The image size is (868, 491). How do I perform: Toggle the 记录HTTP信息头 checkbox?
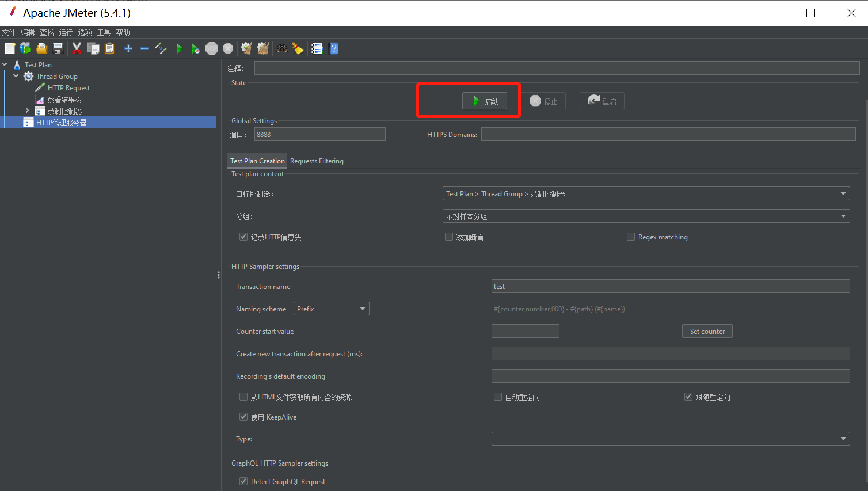[x=243, y=237]
